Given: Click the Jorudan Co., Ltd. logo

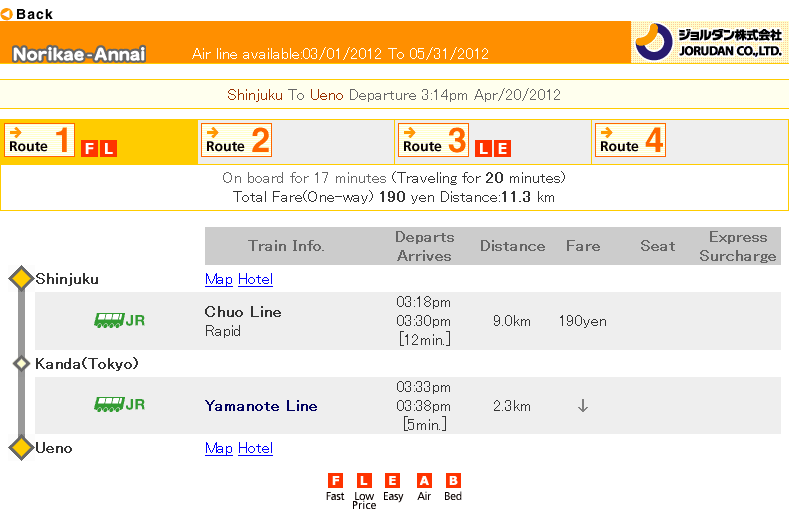Looking at the screenshot, I should [709, 42].
